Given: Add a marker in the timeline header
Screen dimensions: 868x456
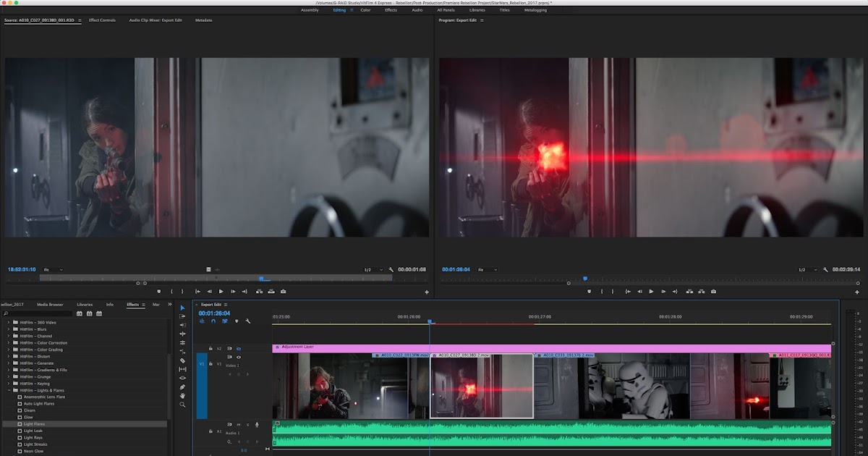Looking at the screenshot, I should point(237,321).
